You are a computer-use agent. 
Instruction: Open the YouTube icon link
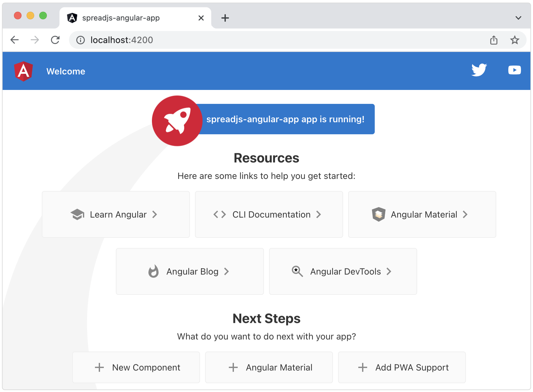click(515, 70)
